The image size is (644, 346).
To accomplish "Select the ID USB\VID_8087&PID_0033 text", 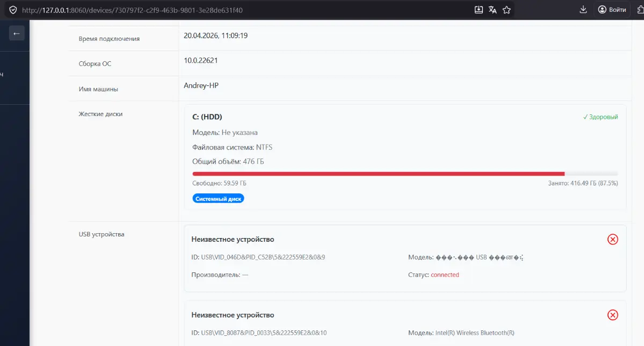I will coord(259,333).
